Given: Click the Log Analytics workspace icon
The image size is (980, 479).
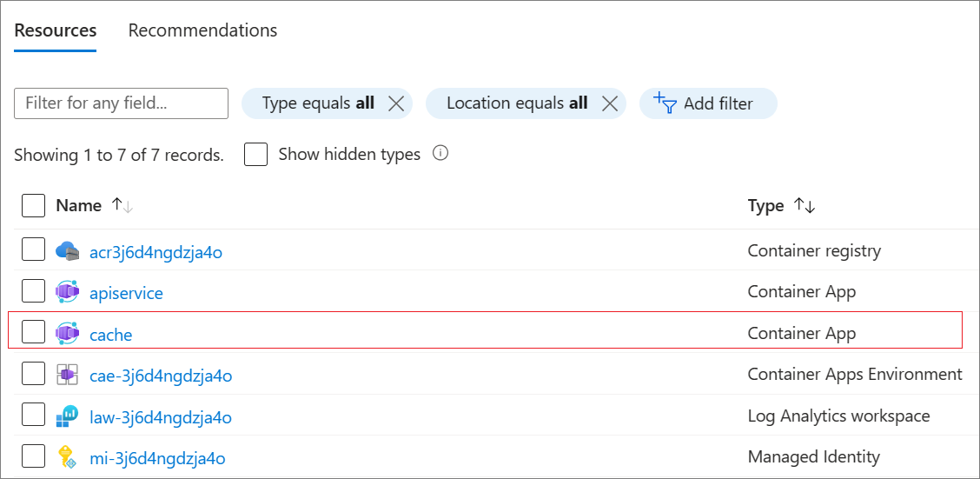Looking at the screenshot, I should point(68,416).
